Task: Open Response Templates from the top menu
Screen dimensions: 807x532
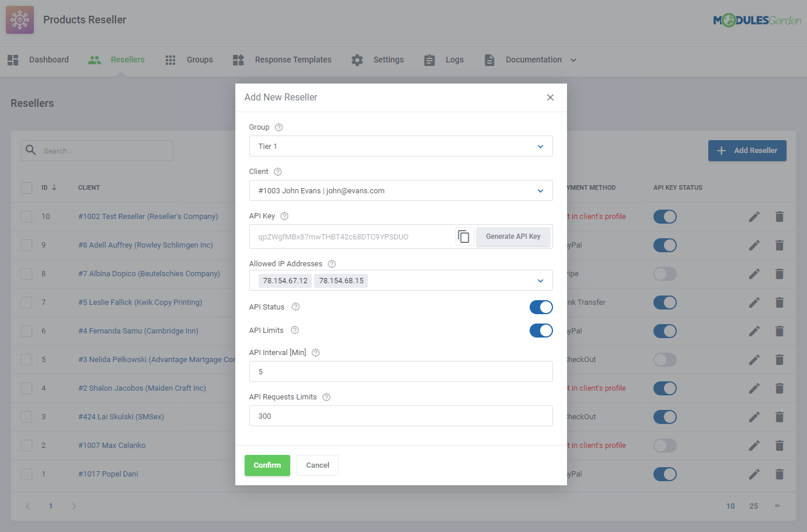Action: pyautogui.click(x=292, y=59)
